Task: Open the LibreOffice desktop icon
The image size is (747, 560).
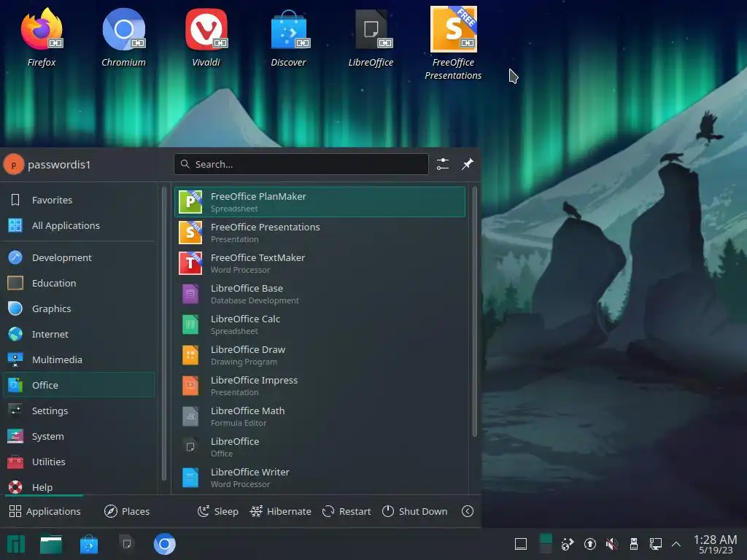Action: [371, 37]
